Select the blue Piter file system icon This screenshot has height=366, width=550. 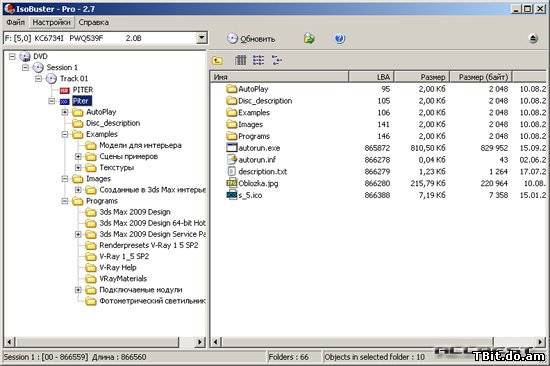pos(65,101)
